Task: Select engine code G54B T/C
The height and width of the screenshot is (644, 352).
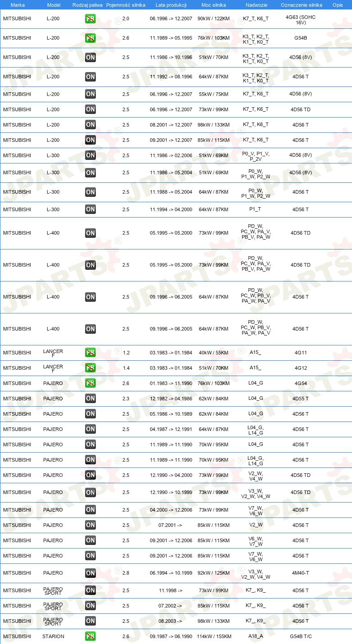Action: coord(301,636)
